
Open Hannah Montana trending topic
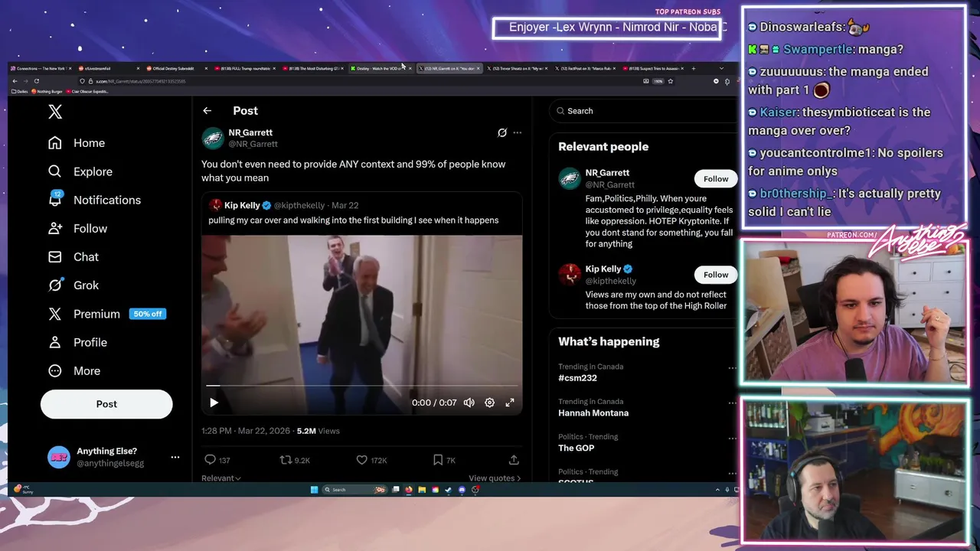pos(593,413)
